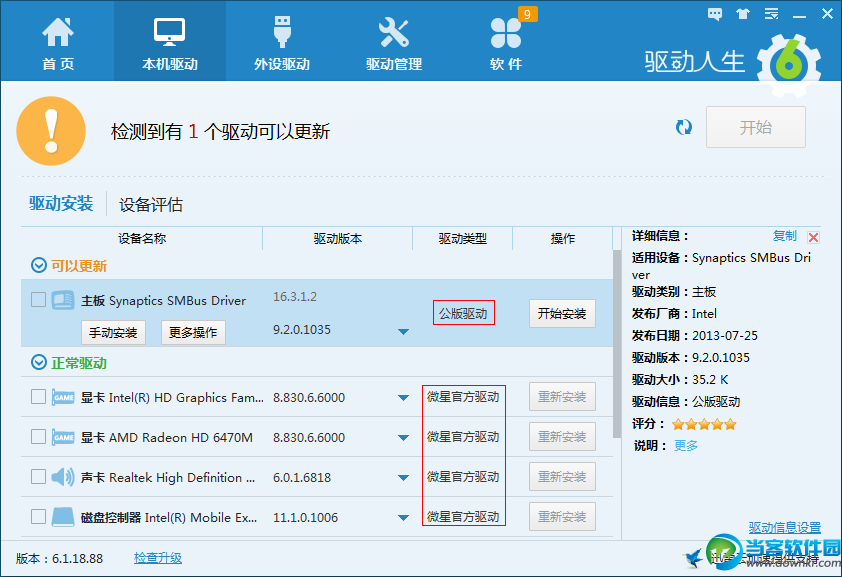
Task: Click the driver list vertical scrollbar
Action: pos(616,344)
